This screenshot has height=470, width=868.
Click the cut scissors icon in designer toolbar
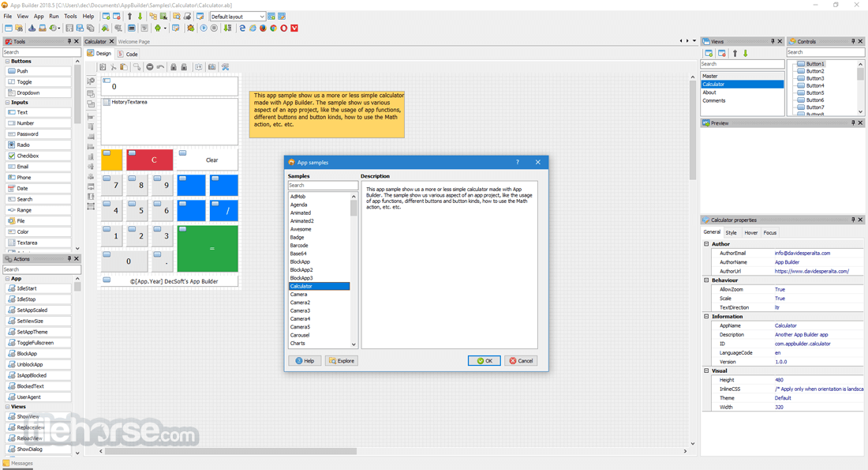click(x=114, y=67)
